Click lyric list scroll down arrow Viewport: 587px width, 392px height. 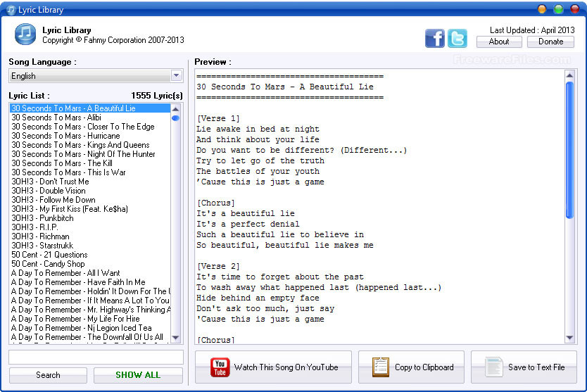pos(175,338)
